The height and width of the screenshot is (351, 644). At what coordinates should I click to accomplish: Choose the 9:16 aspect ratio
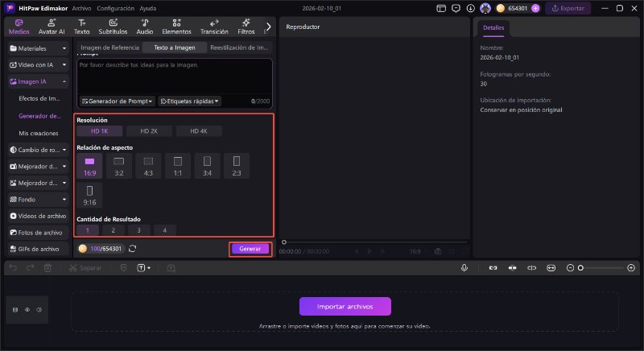89,196
